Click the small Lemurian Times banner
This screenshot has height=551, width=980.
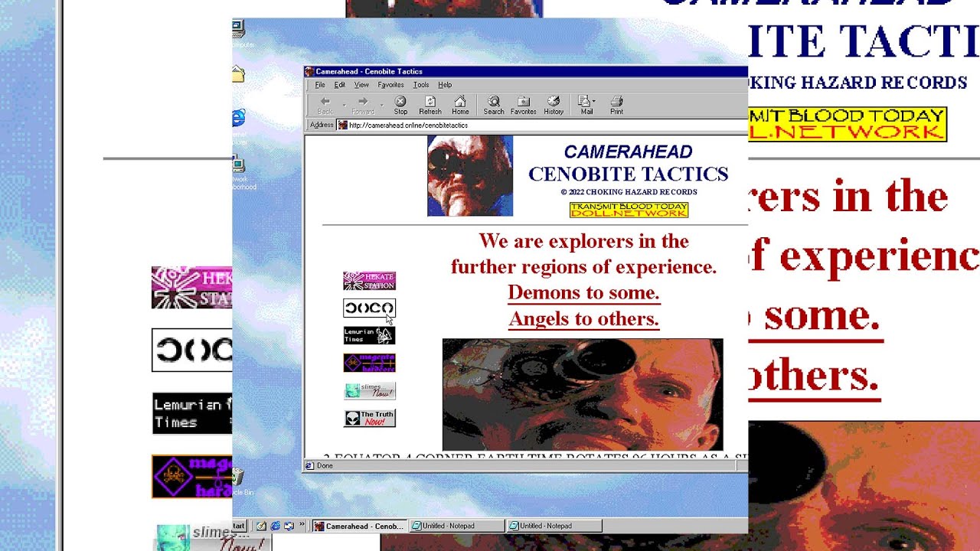369,335
